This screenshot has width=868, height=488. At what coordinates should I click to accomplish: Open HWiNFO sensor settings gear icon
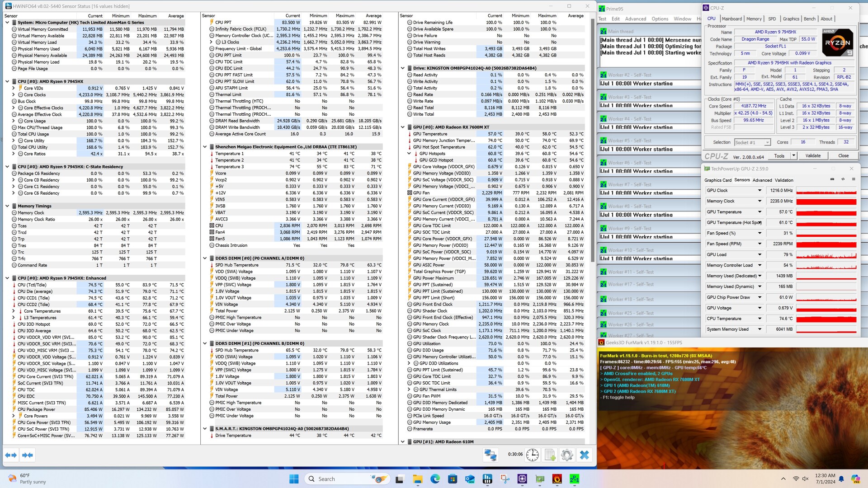point(567,455)
